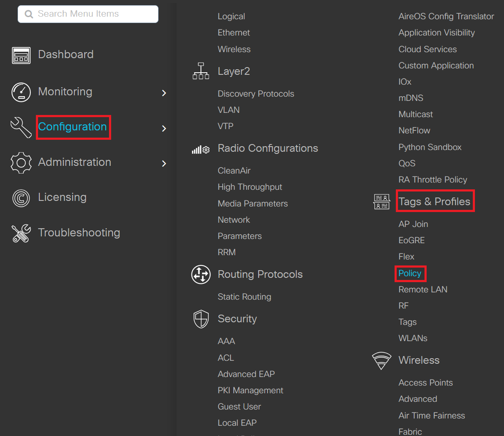The image size is (504, 436).
Task: Click the Dashboard icon in sidebar
Action: [x=21, y=56]
